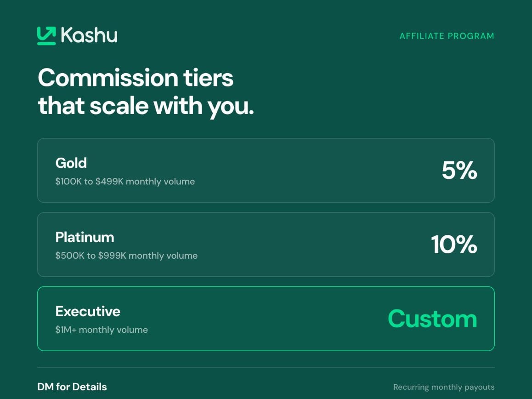Click '$500K to $999K monthly volume' text
Image resolution: width=532 pixels, height=399 pixels.
126,256
